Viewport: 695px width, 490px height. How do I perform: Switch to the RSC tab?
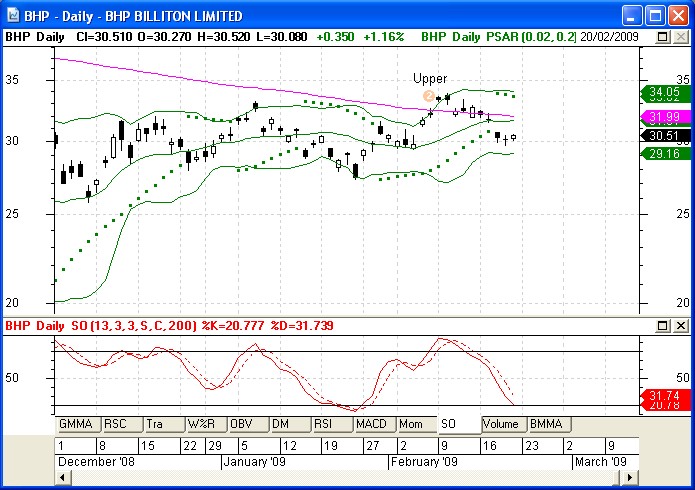pos(121,424)
